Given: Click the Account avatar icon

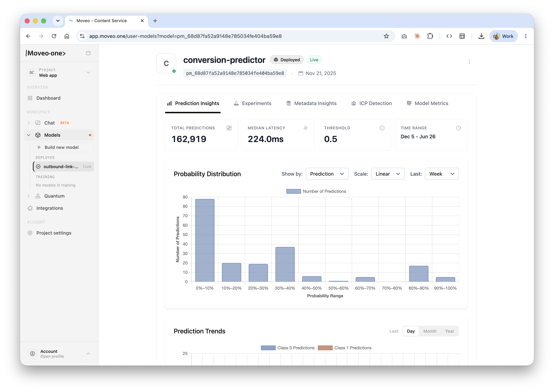Looking at the screenshot, I should pos(33,354).
